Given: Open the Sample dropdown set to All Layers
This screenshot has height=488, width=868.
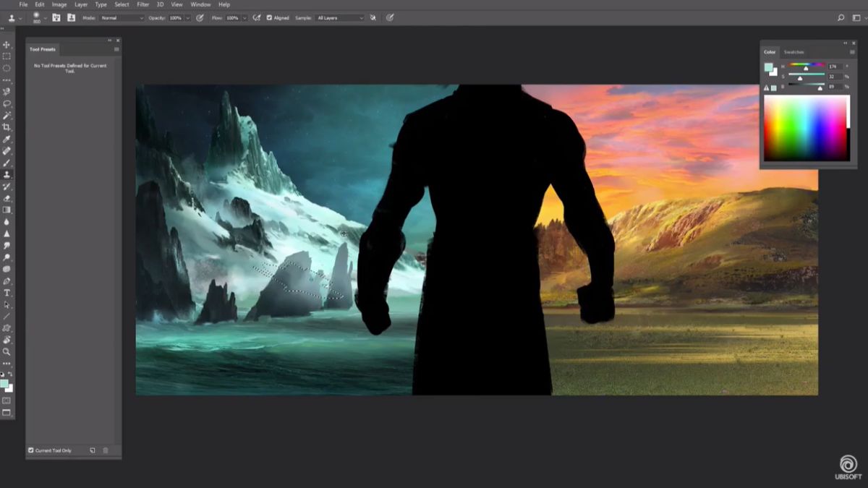Looking at the screenshot, I should [340, 17].
